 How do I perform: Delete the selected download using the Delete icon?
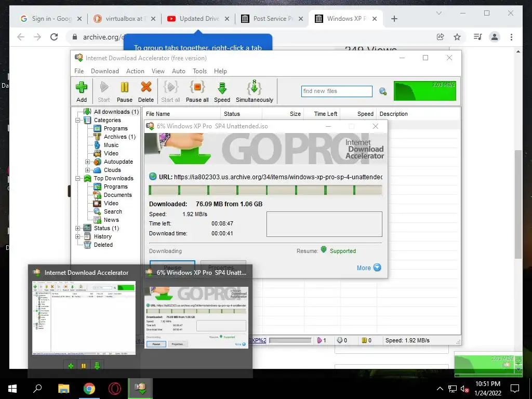click(x=146, y=91)
